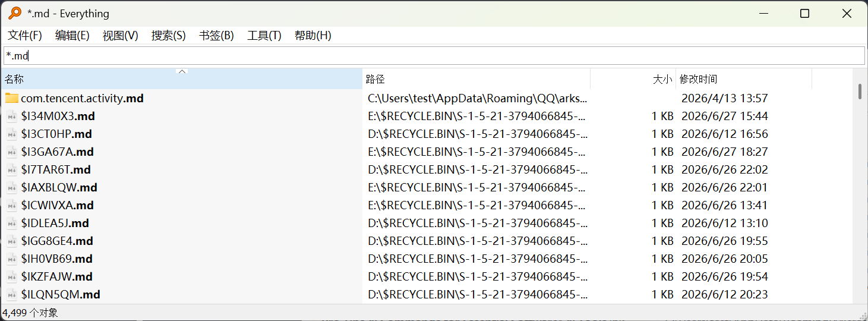Click the modified time 2026/4/13 13:57
The width and height of the screenshot is (868, 321).
click(x=724, y=98)
